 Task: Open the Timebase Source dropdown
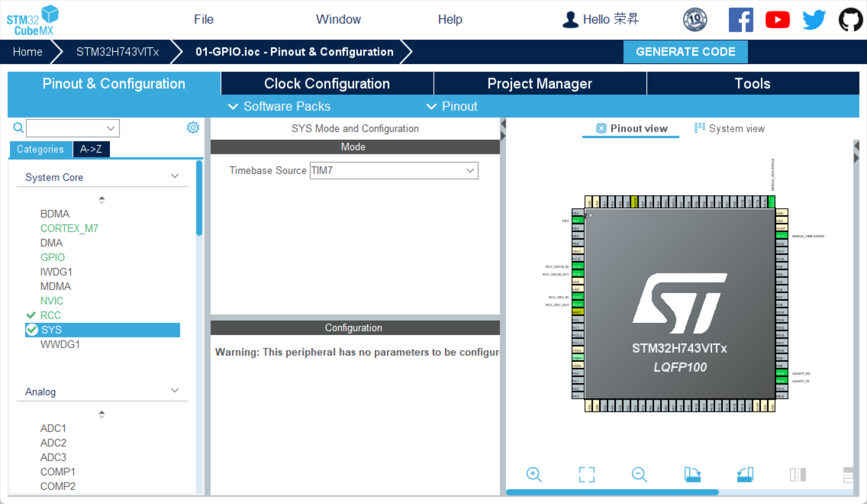pos(394,171)
